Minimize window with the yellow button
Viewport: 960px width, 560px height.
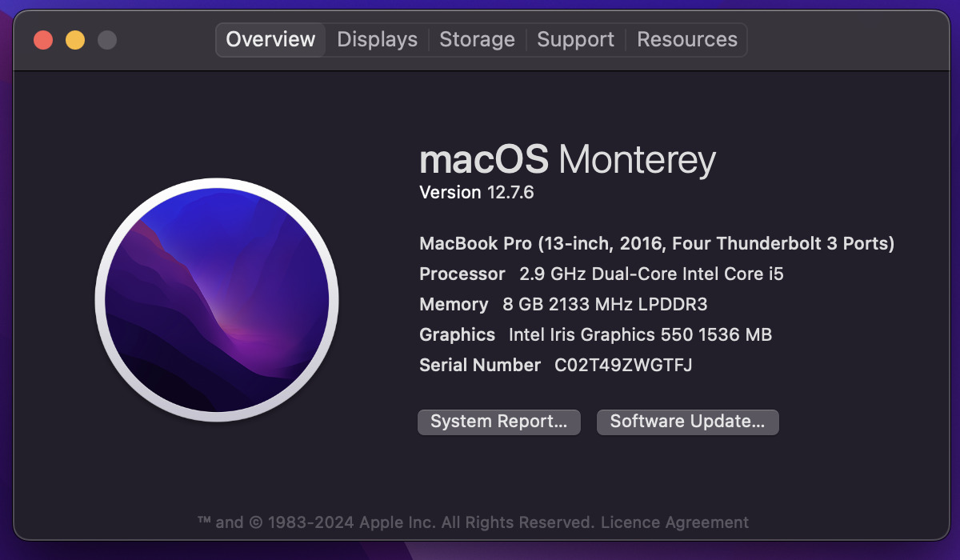coord(75,40)
